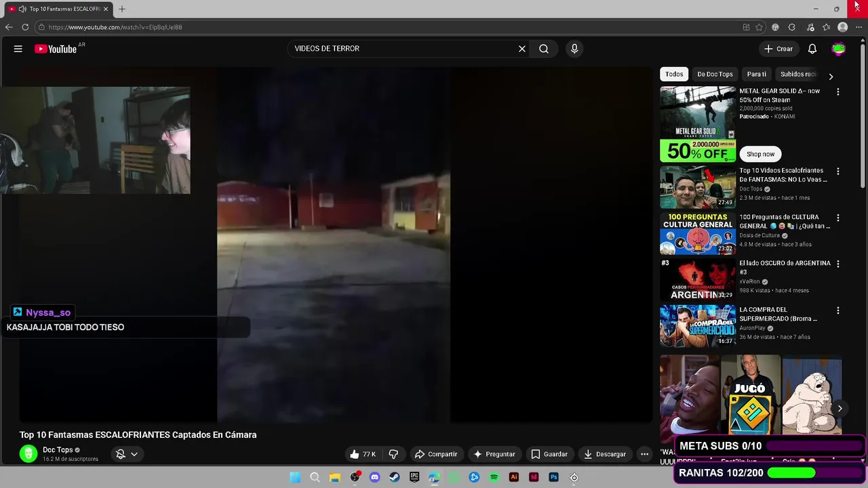Click Shop now on Metal Gear ad
The height and width of the screenshot is (488, 868).
coord(760,154)
